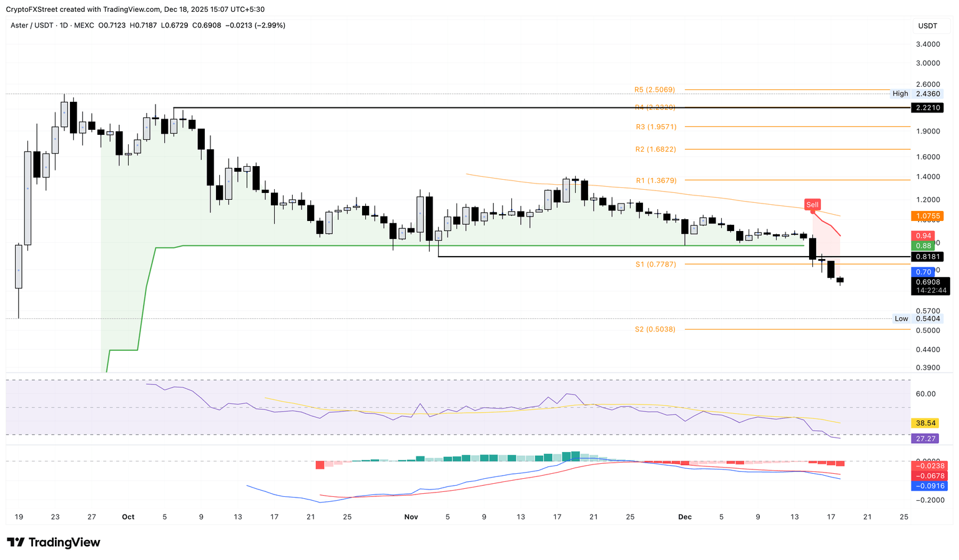The image size is (959, 560).
Task: Click the orange 1.0755 price label
Action: click(x=927, y=215)
